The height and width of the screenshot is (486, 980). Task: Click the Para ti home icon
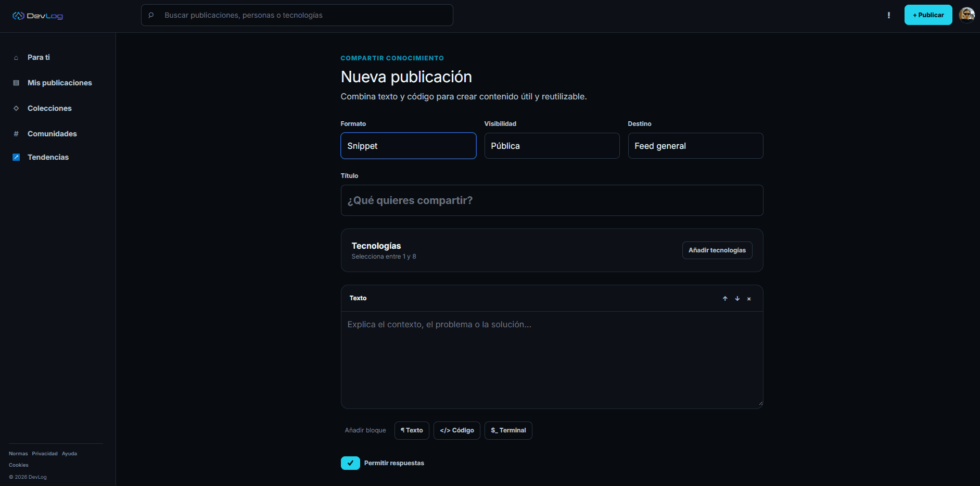coord(16,58)
